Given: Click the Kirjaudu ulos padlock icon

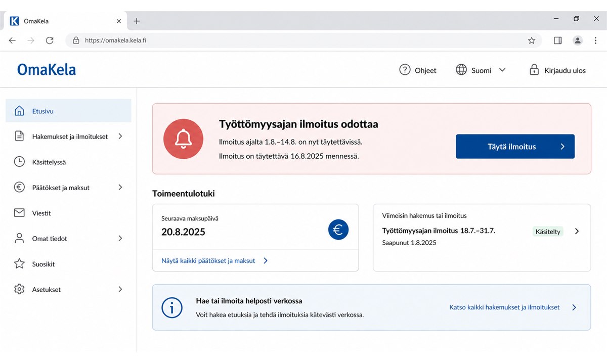Looking at the screenshot, I should pos(534,70).
